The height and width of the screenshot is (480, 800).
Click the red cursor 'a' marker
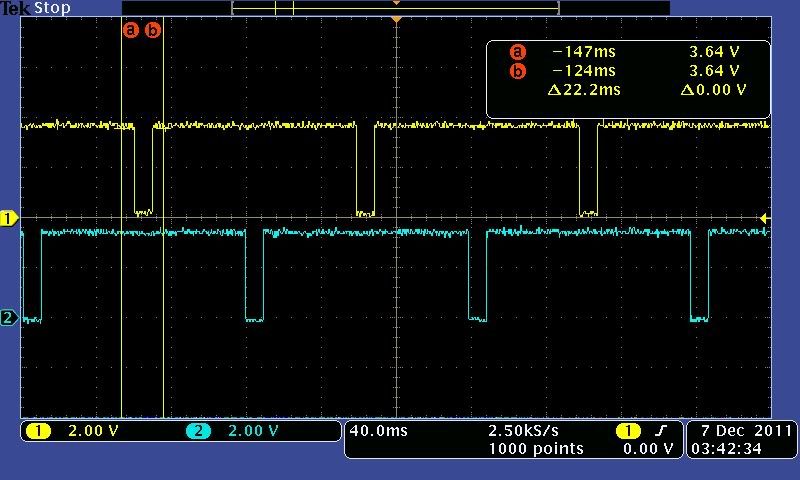pyautogui.click(x=129, y=30)
